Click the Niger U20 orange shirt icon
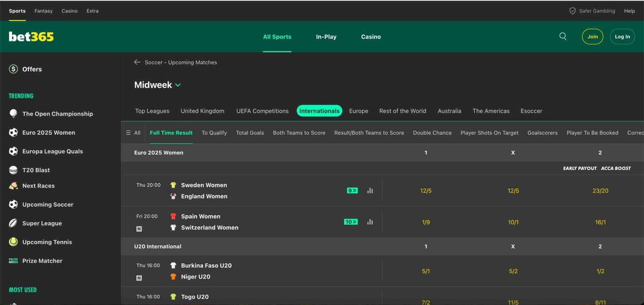The width and height of the screenshot is (644, 305). [173, 277]
